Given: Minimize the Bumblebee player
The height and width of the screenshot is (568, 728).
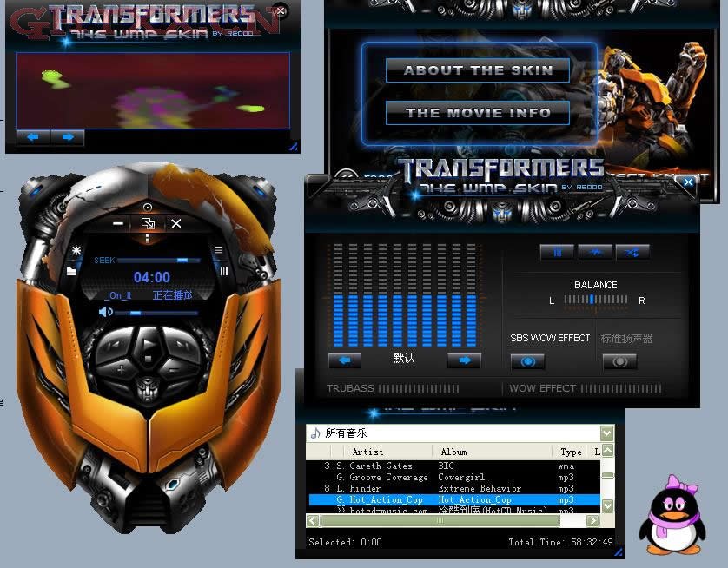Looking at the screenshot, I should click(x=118, y=224).
